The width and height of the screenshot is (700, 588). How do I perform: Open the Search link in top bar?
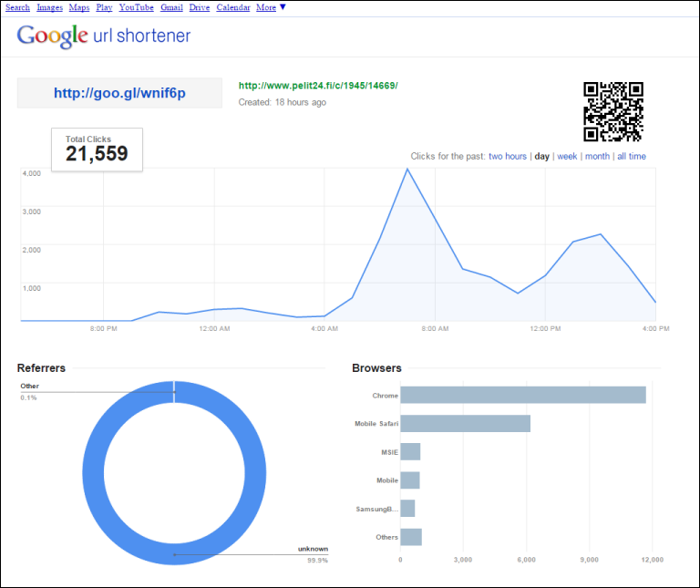pyautogui.click(x=17, y=7)
